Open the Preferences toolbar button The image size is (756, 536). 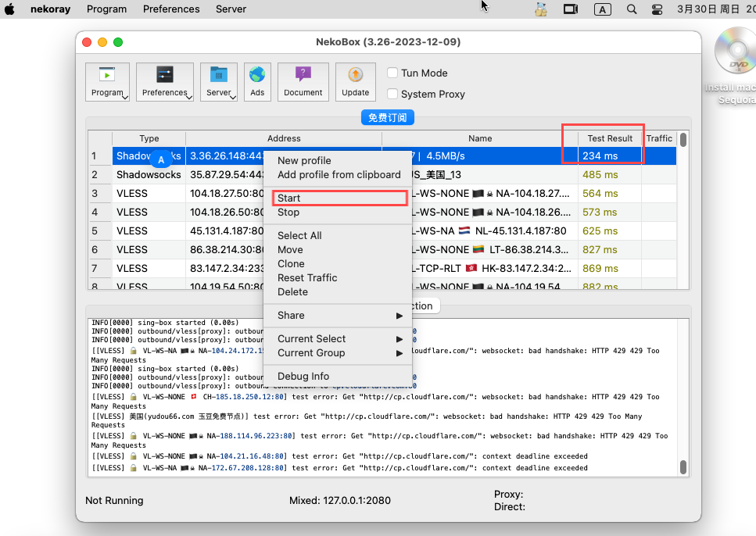coord(164,81)
